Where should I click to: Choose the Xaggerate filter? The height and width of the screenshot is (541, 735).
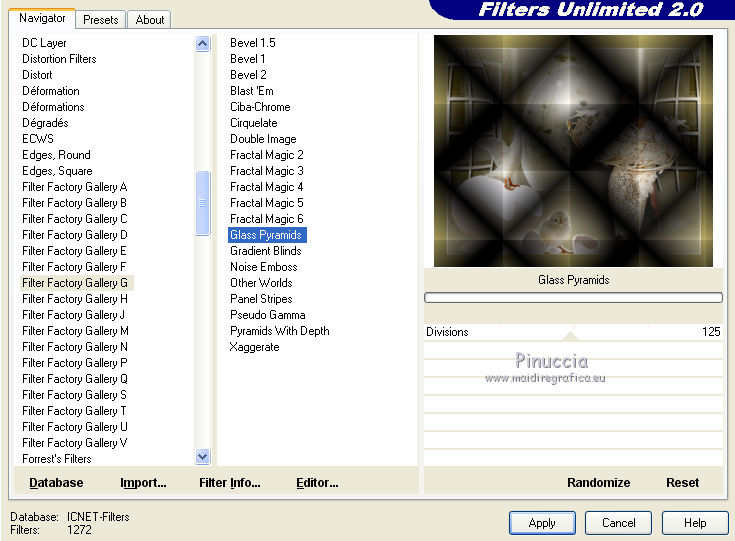pos(254,346)
